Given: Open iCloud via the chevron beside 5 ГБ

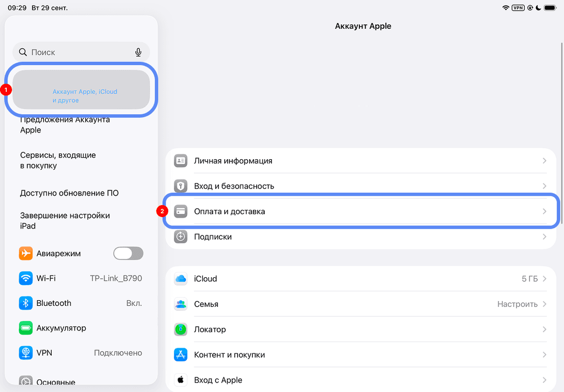Looking at the screenshot, I should 544,279.
